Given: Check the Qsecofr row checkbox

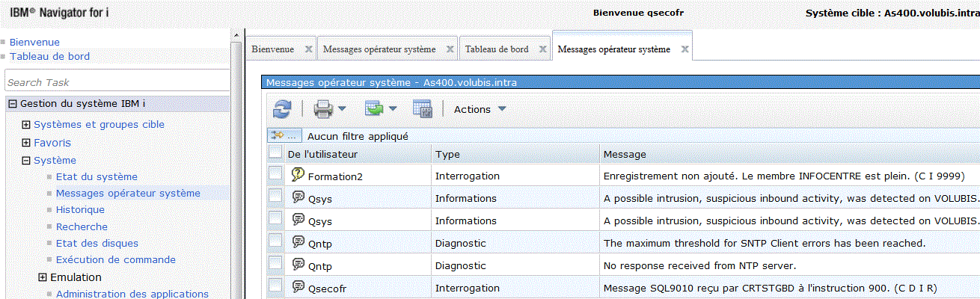Looking at the screenshot, I should pyautogui.click(x=275, y=286).
